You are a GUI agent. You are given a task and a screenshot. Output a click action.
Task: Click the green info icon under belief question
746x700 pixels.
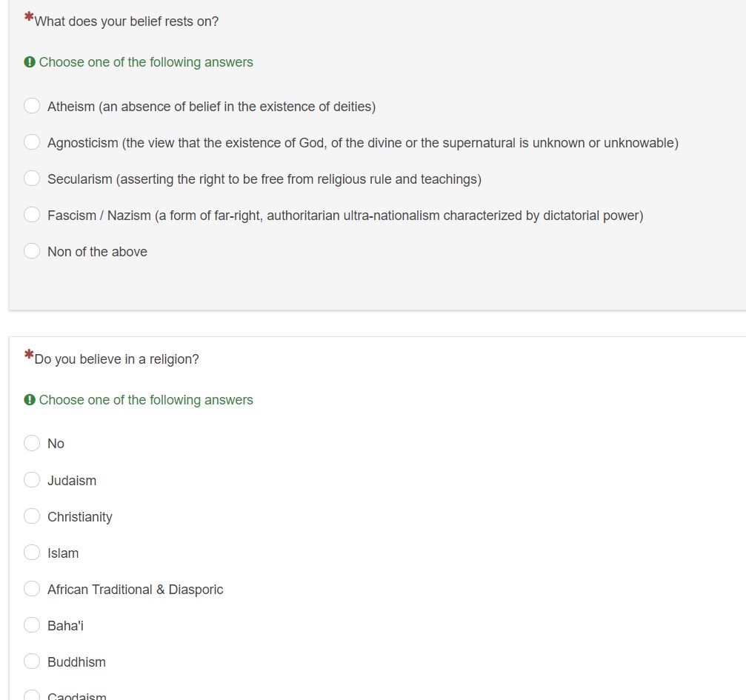coord(30,62)
